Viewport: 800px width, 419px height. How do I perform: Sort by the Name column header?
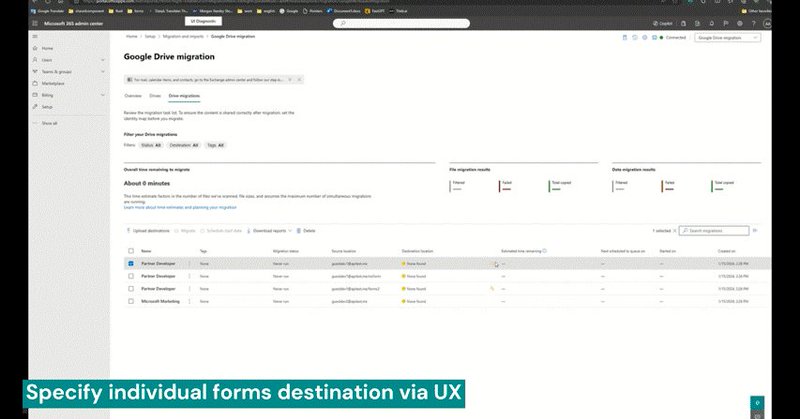(146, 251)
